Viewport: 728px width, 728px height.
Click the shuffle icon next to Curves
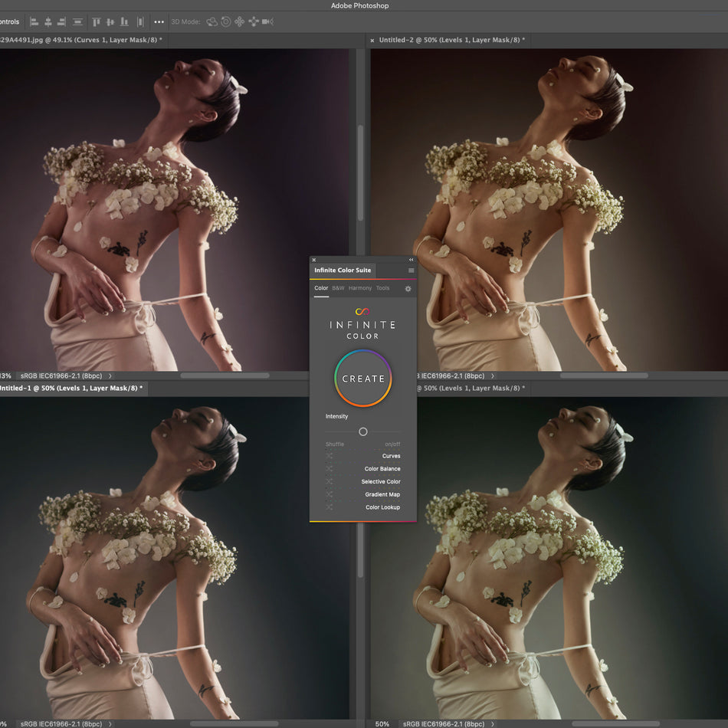(x=329, y=456)
